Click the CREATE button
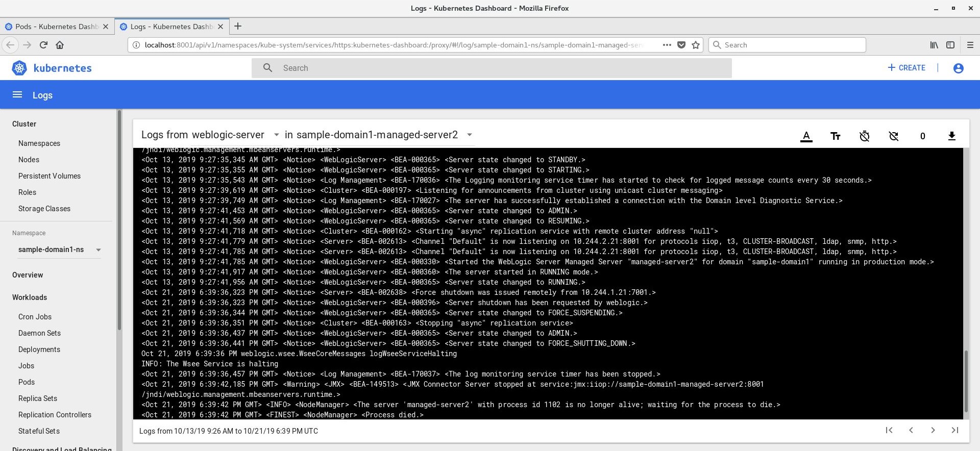This screenshot has height=451, width=980. coord(906,68)
